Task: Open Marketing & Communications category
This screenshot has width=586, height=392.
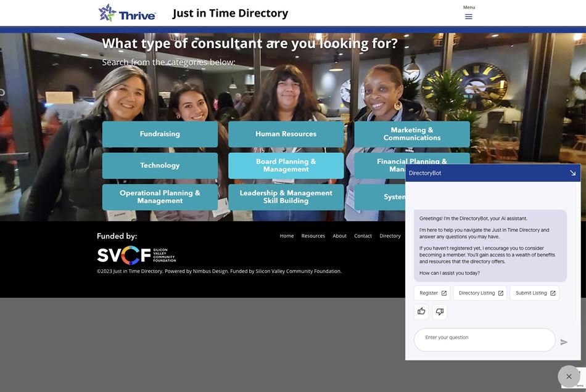Action: [x=411, y=134]
